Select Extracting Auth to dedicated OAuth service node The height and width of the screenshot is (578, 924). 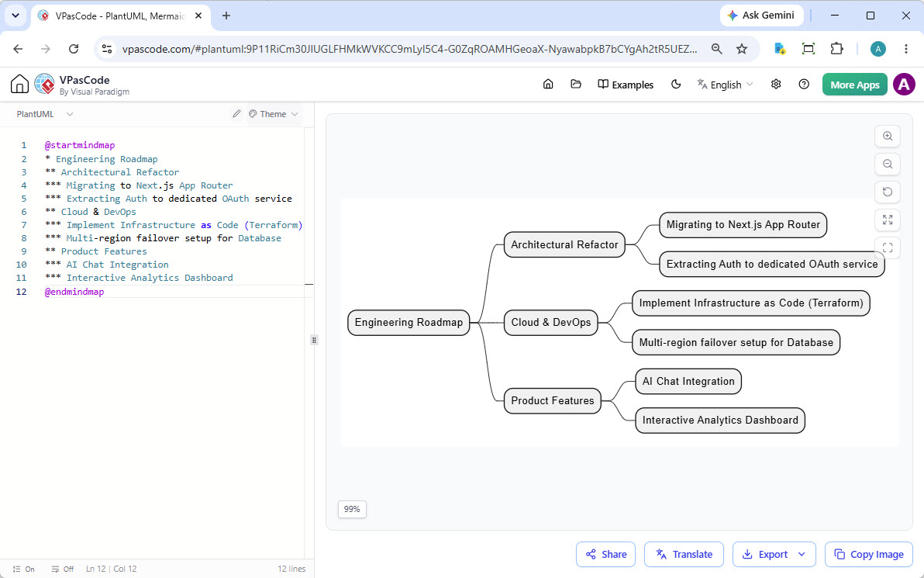coord(772,265)
